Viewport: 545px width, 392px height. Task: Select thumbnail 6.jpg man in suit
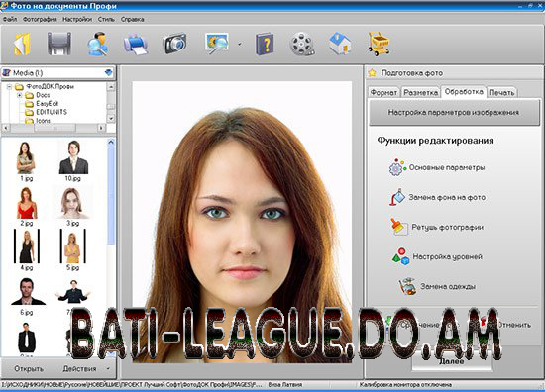pyautogui.click(x=27, y=296)
